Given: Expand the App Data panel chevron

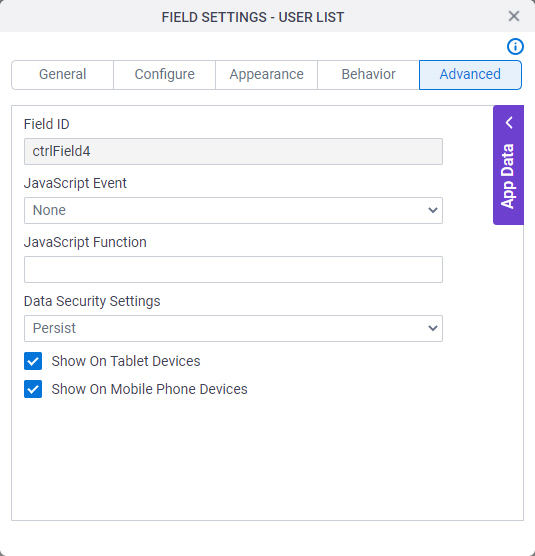Looking at the screenshot, I should click(509, 123).
